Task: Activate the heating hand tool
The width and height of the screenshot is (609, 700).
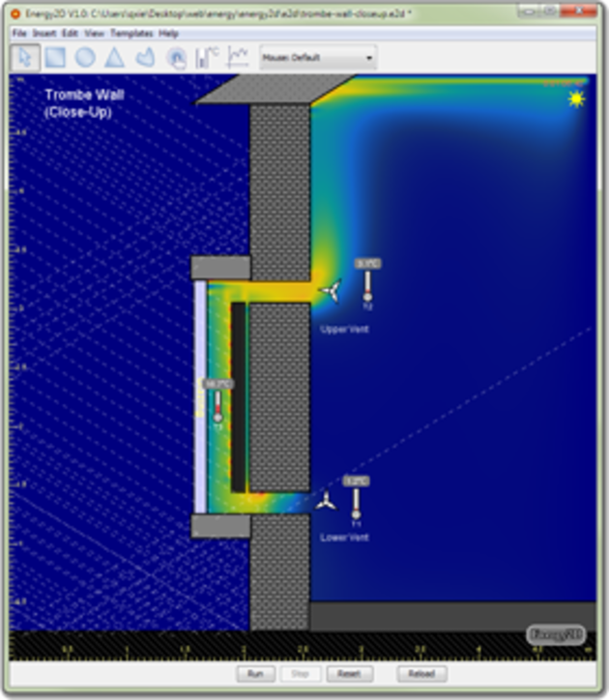Action: (x=177, y=58)
